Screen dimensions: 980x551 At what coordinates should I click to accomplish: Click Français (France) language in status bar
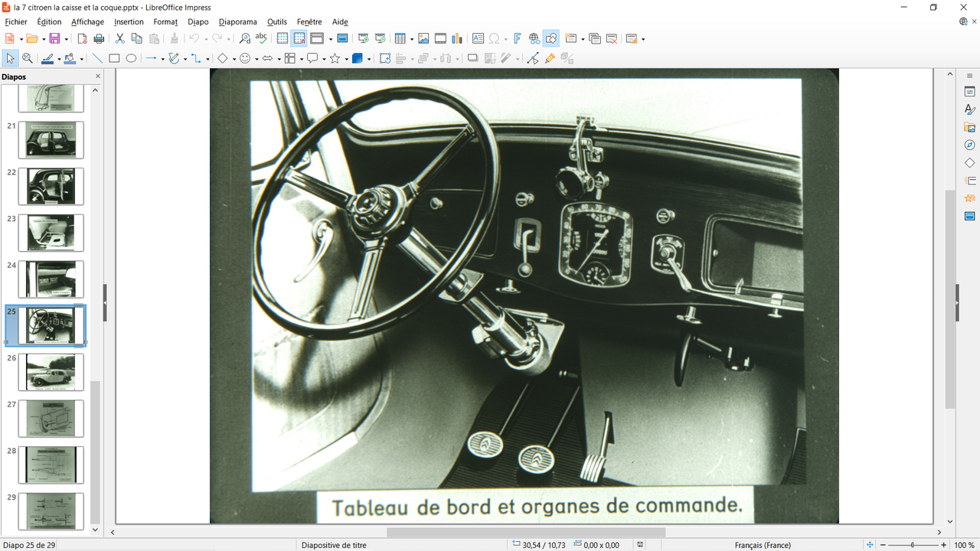click(x=763, y=545)
